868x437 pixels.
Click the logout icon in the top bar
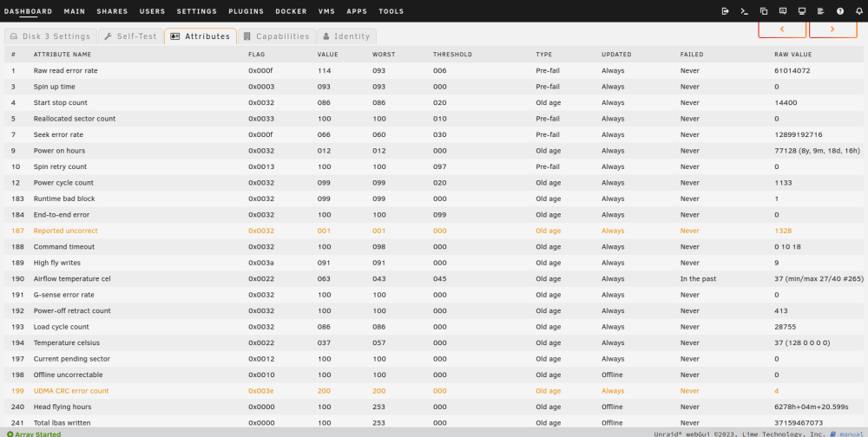[725, 11]
